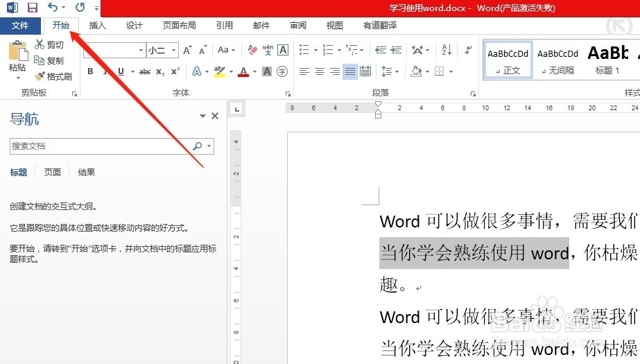Viewport: 640px width, 364px height.
Task: Switch to the Insert (插入) tab
Action: tap(98, 25)
